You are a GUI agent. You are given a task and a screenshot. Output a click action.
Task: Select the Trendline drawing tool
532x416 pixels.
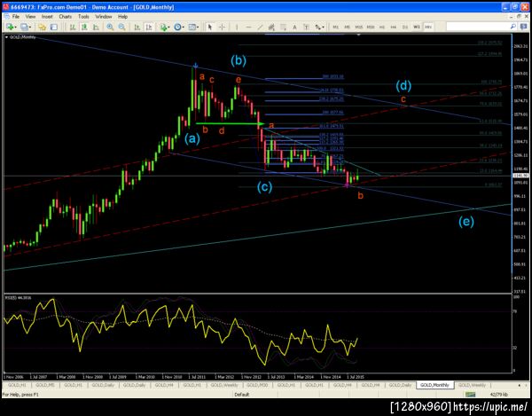pyautogui.click(x=260, y=27)
